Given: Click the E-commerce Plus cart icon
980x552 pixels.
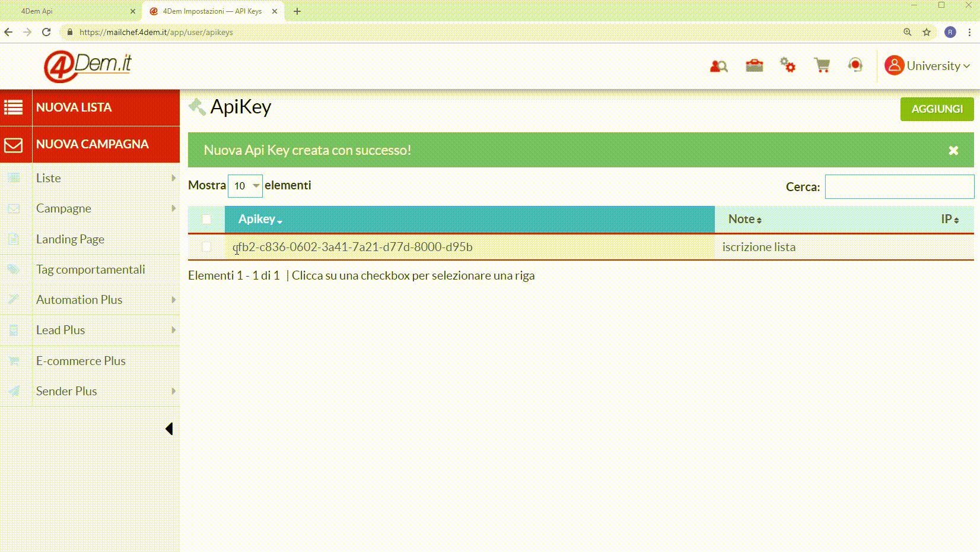Looking at the screenshot, I should point(14,361).
